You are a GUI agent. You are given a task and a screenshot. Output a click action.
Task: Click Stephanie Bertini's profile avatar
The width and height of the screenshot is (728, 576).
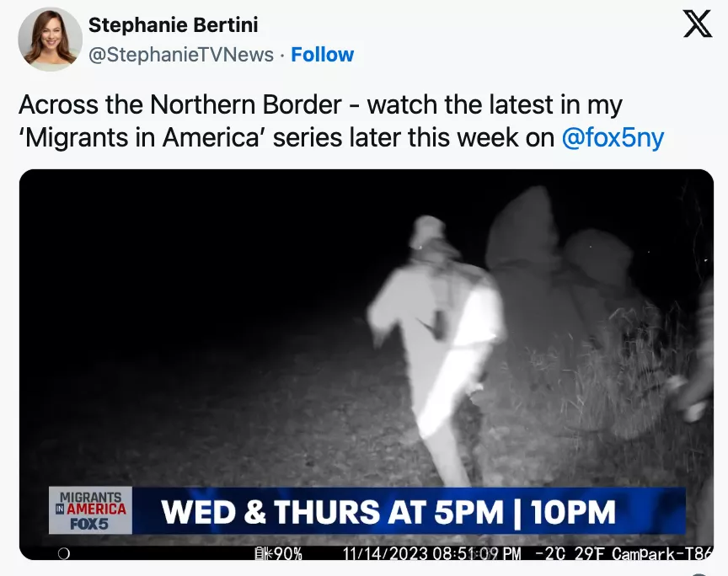[x=51, y=40]
